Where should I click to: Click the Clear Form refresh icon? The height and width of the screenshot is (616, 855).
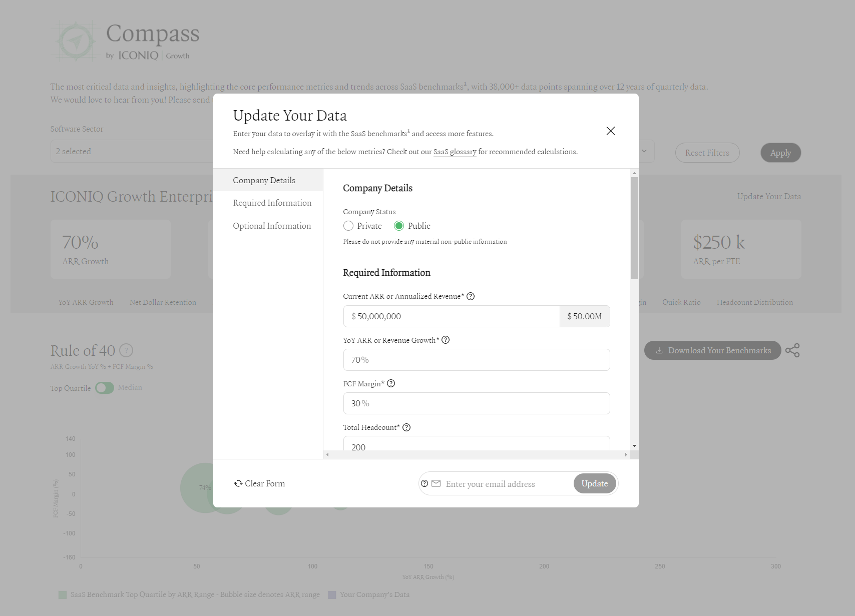pos(238,483)
